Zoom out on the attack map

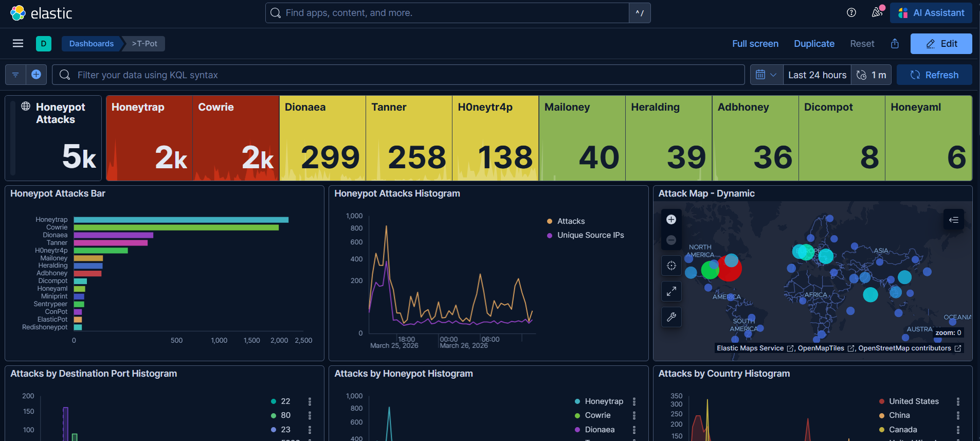(671, 240)
